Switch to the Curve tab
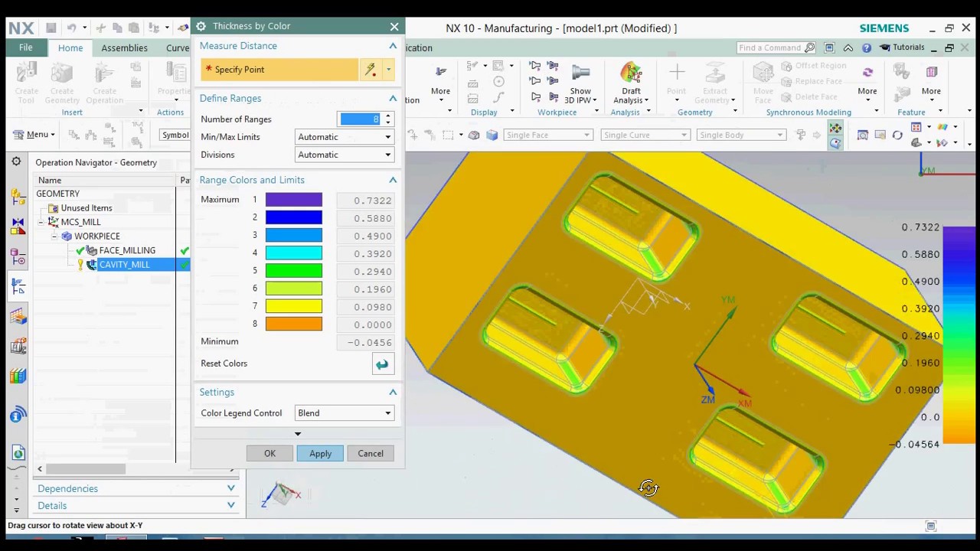The image size is (980, 551). point(178,47)
